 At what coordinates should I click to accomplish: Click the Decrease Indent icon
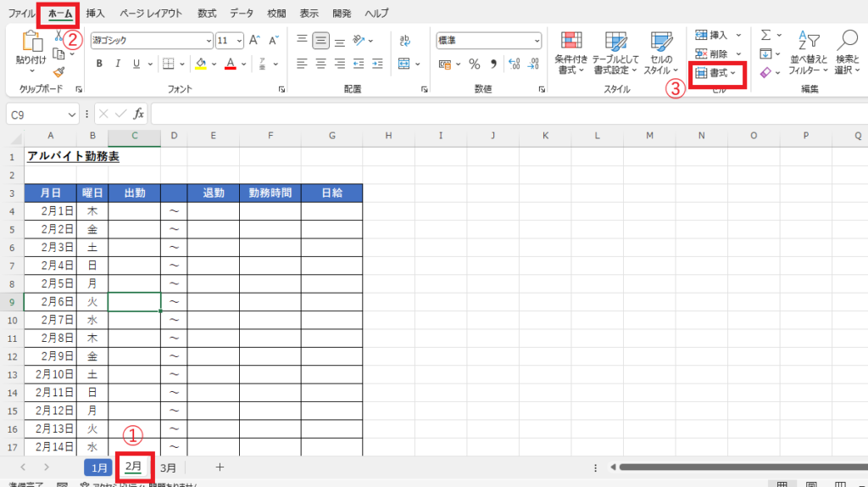[359, 64]
